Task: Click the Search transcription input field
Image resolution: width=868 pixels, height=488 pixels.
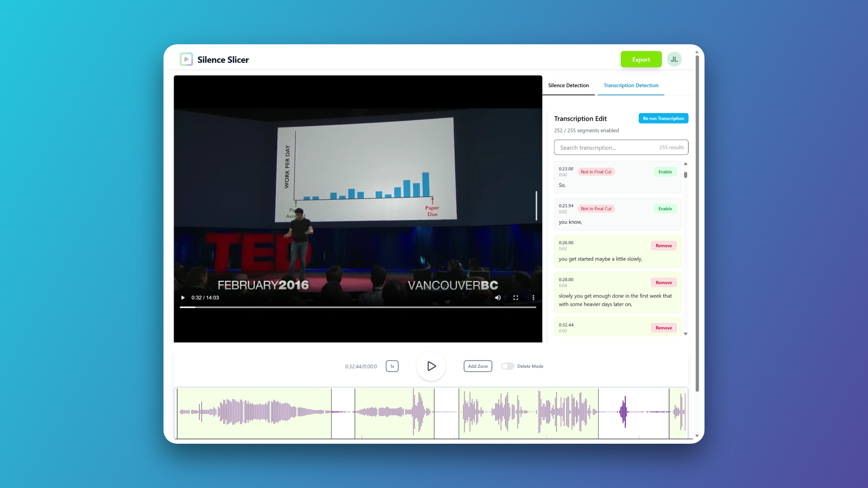Action: point(621,147)
